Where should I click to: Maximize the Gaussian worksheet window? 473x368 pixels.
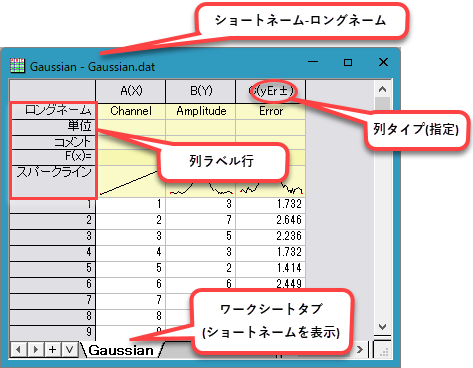tap(348, 62)
